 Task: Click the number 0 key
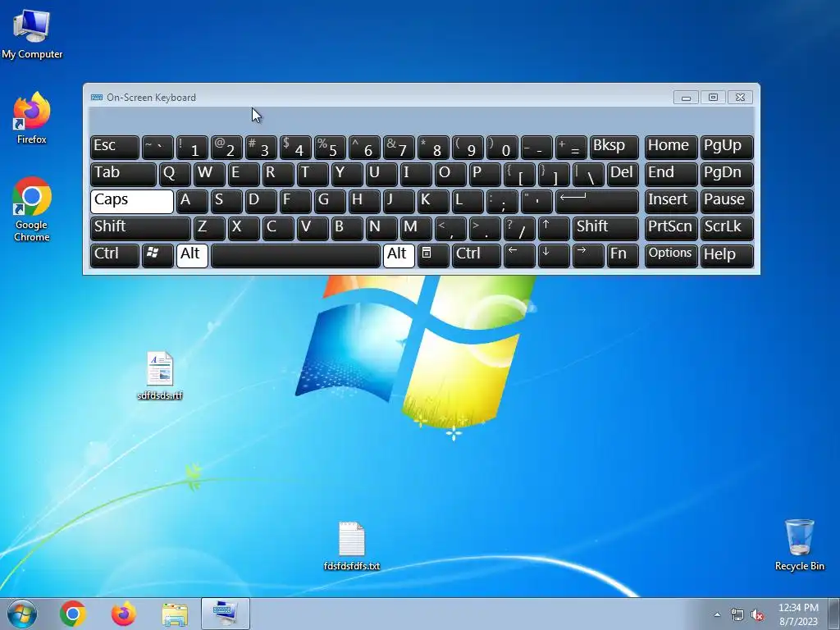pos(502,148)
